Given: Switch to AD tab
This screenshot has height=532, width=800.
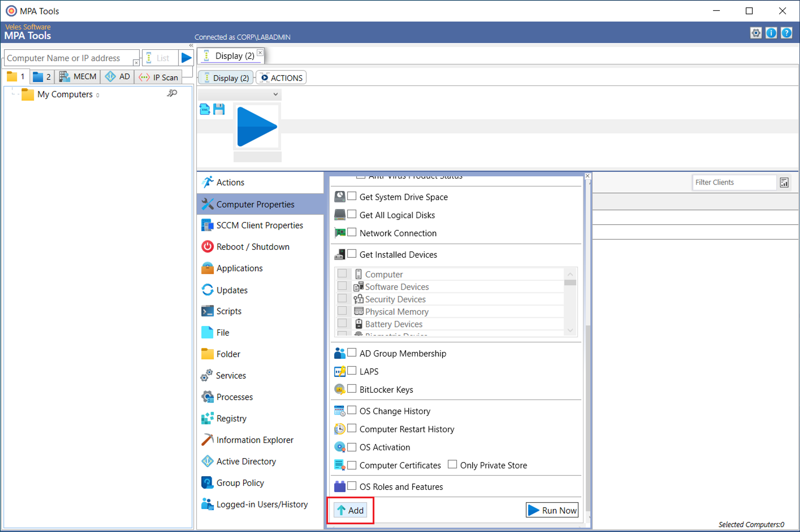Looking at the screenshot, I should click(x=117, y=77).
